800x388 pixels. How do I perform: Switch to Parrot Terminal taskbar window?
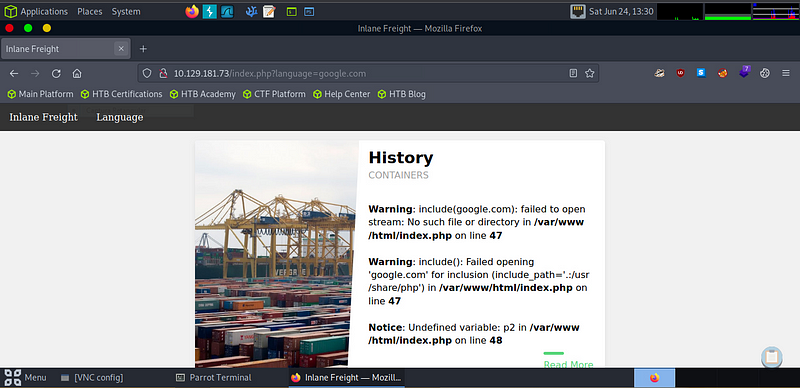click(213, 378)
